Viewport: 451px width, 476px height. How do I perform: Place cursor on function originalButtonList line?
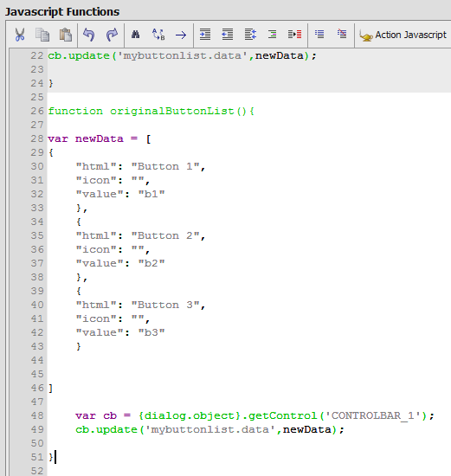(151, 111)
